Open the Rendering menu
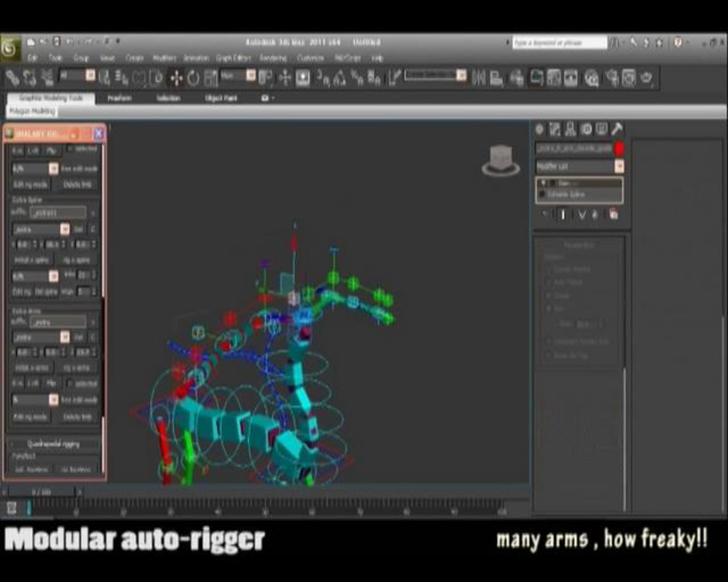The height and width of the screenshot is (582, 728). coord(273,59)
